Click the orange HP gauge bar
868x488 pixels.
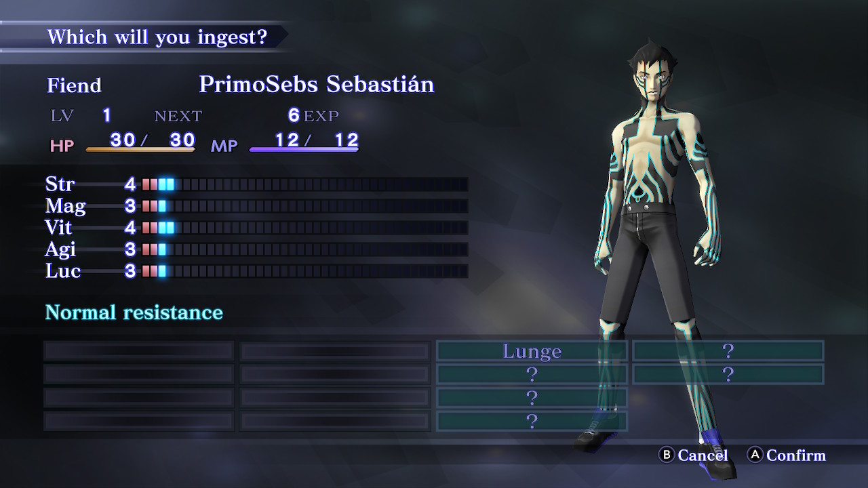[x=140, y=149]
